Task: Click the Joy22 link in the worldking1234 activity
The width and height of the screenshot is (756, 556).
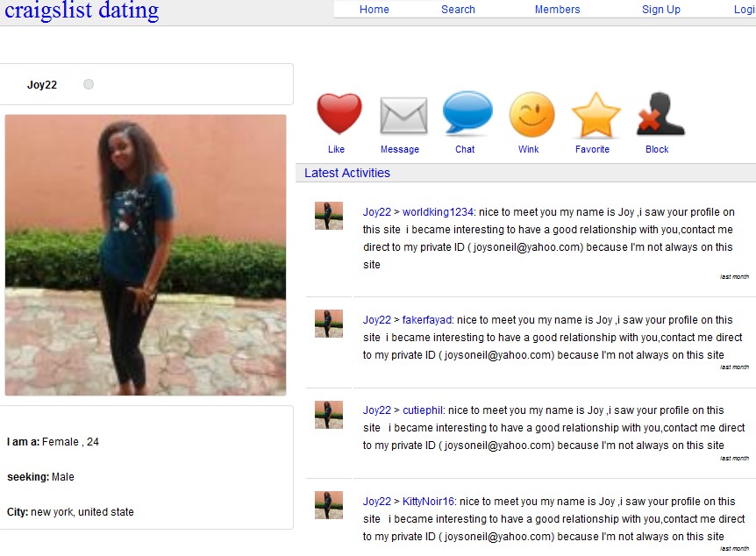Action: pyautogui.click(x=376, y=212)
